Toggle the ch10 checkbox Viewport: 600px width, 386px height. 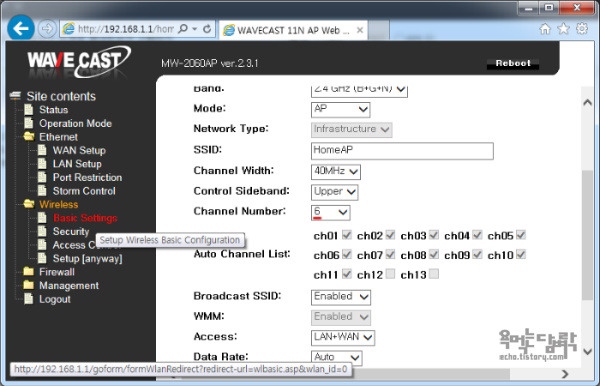[521, 254]
